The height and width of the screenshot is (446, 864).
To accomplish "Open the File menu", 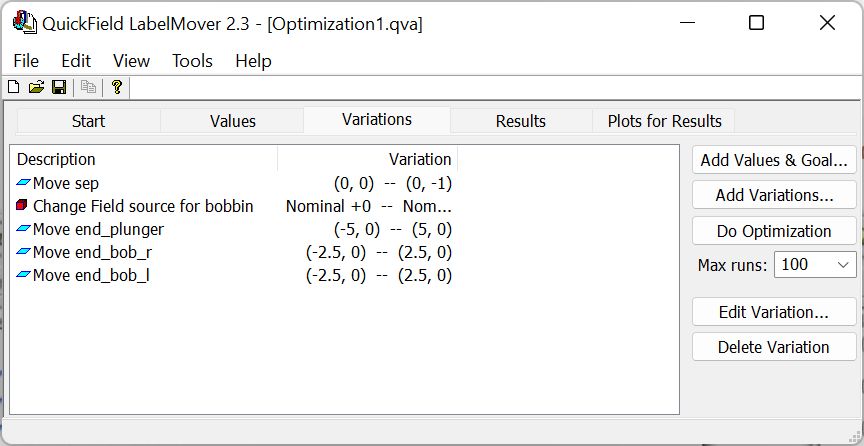I will point(26,61).
